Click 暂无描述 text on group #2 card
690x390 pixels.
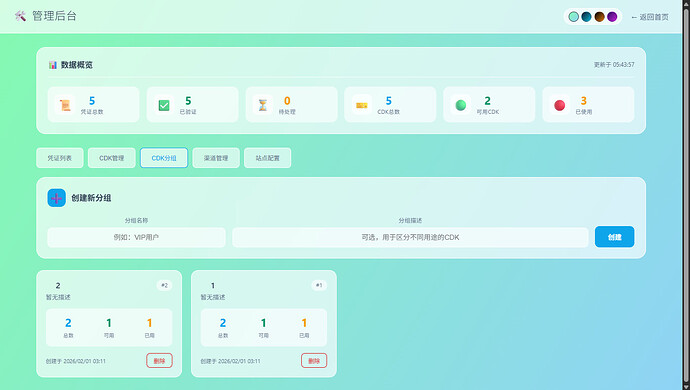[58, 297]
